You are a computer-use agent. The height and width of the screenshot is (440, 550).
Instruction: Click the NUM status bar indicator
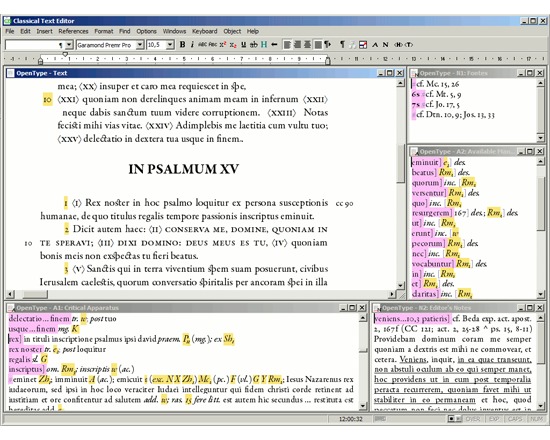pyautogui.click(x=536, y=419)
